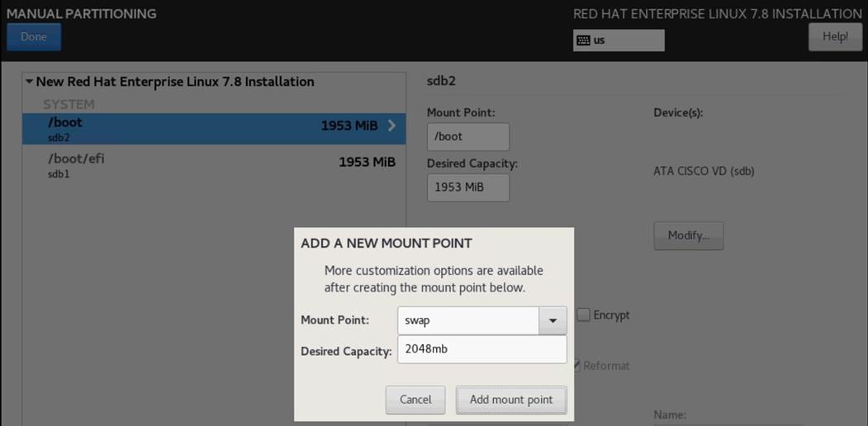
Task: Click the ATA CISCO VD (sdb) device text
Action: pyautogui.click(x=704, y=171)
